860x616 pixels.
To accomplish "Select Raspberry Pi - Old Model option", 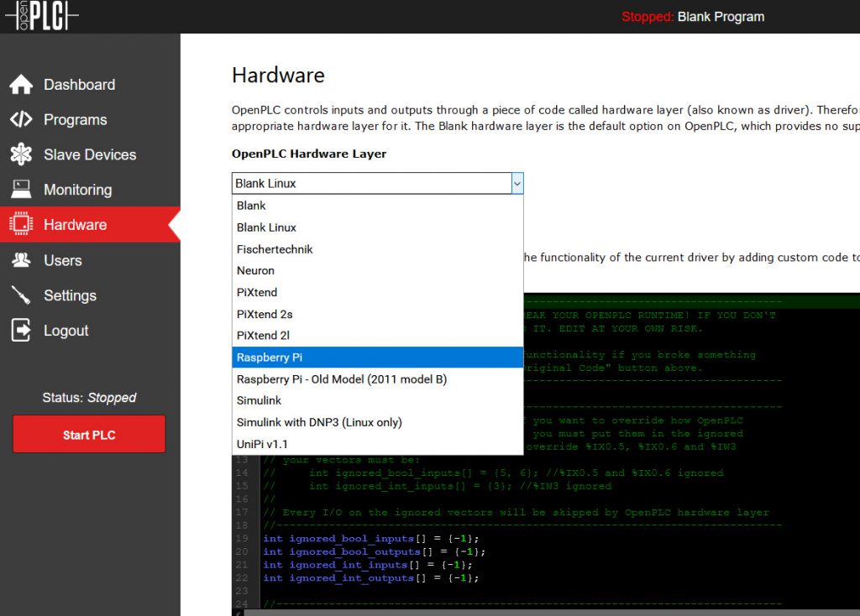I will (377, 379).
